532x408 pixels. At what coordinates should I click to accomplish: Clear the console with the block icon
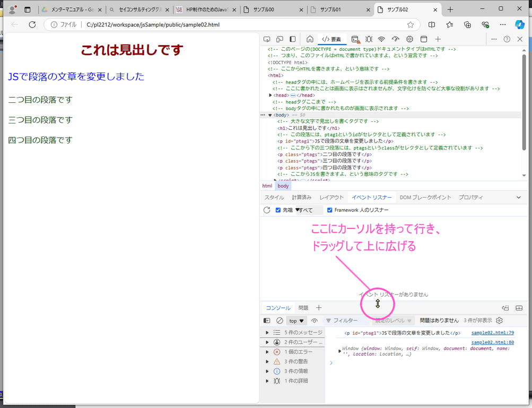[x=278, y=321]
